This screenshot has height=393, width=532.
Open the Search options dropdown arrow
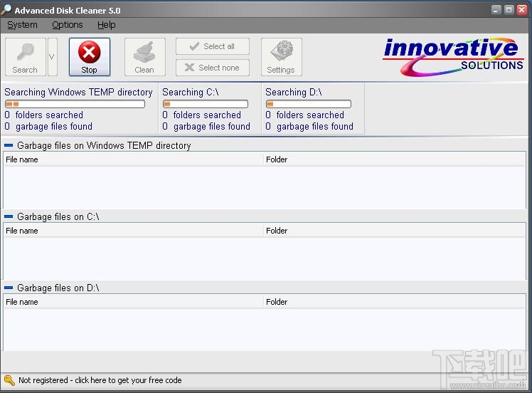pos(52,57)
